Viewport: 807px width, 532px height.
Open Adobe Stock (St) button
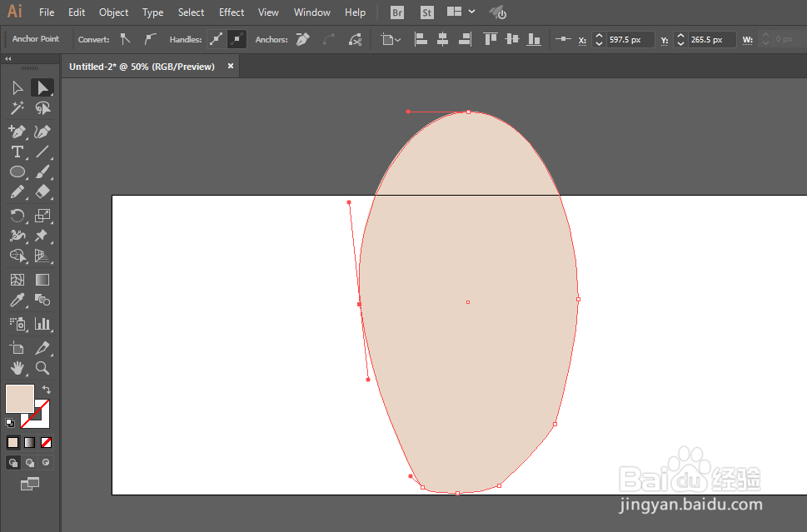point(426,12)
